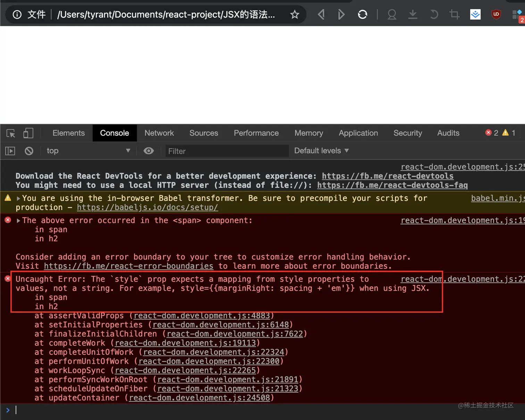Image resolution: width=525 pixels, height=420 pixels.
Task: Open scheduleUpdateOnFiber react-dom.development.js:21323 link
Action: tap(228, 389)
